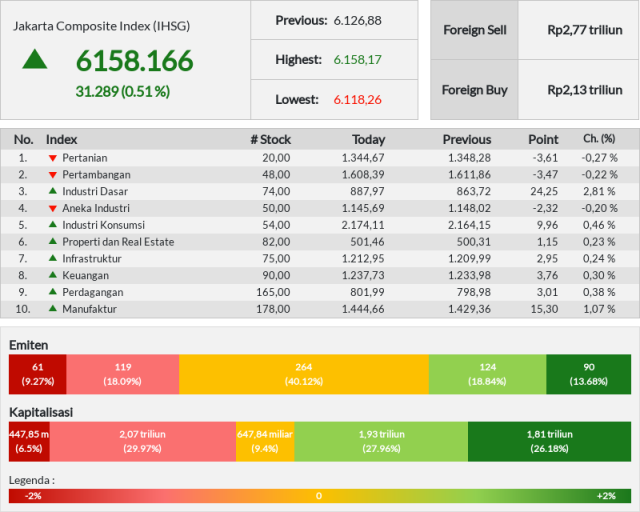640x512 pixels.
Task: Select the yellow Emiten segment showing 264
Action: pos(304,374)
